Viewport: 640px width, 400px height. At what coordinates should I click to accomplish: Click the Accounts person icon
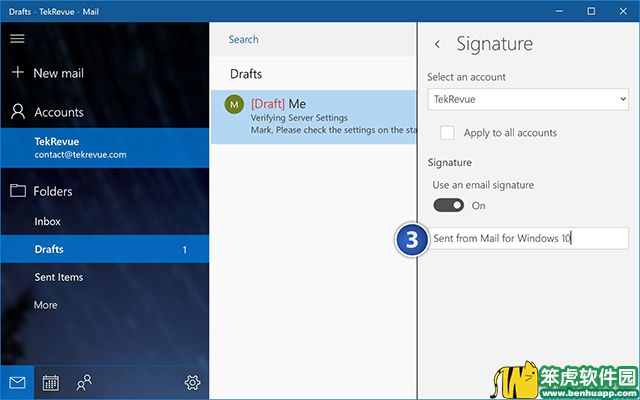click(x=18, y=111)
